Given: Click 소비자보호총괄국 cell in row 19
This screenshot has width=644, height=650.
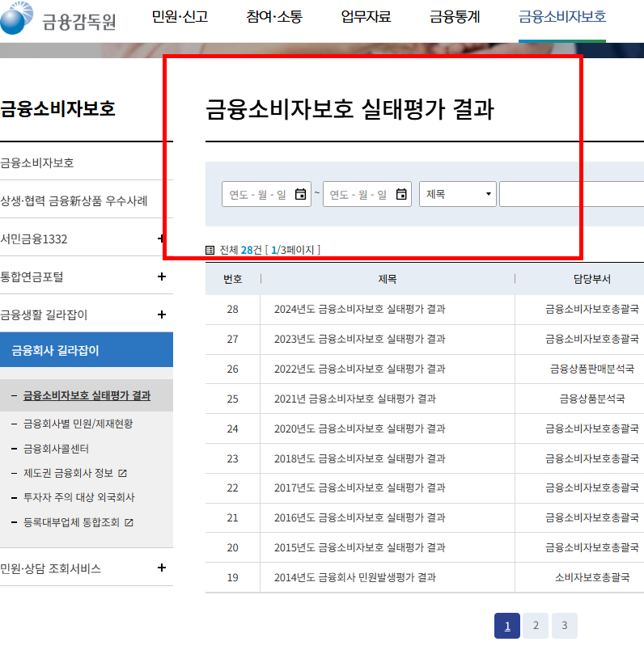Looking at the screenshot, I should [592, 577].
